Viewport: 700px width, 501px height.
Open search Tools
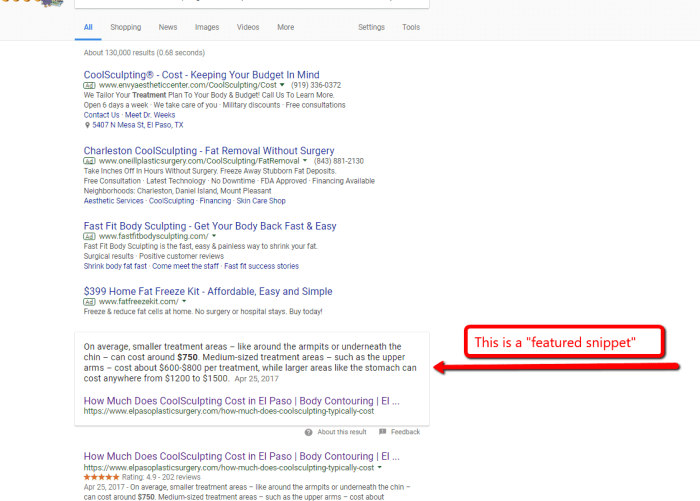click(411, 27)
